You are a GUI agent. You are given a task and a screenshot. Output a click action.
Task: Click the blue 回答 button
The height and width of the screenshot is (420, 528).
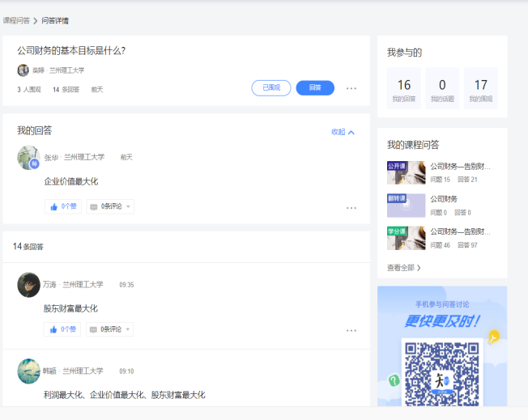tap(315, 88)
